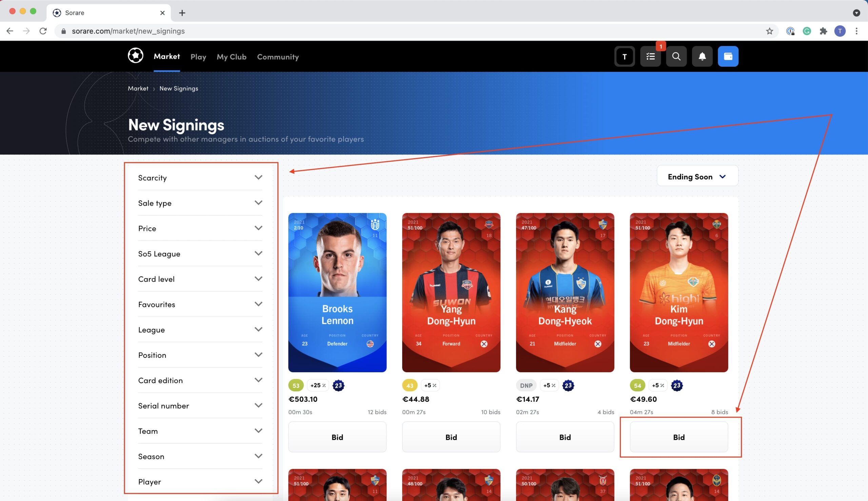Viewport: 868px width, 501px height.
Task: Bid on Kim Dong-Hyun card at €49.60
Action: (x=679, y=437)
